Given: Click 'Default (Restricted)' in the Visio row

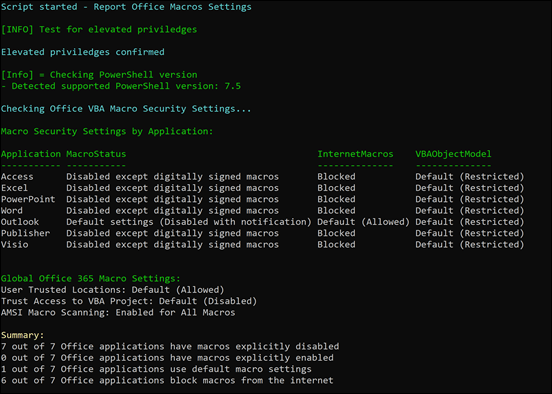Looking at the screenshot, I should 470,244.
